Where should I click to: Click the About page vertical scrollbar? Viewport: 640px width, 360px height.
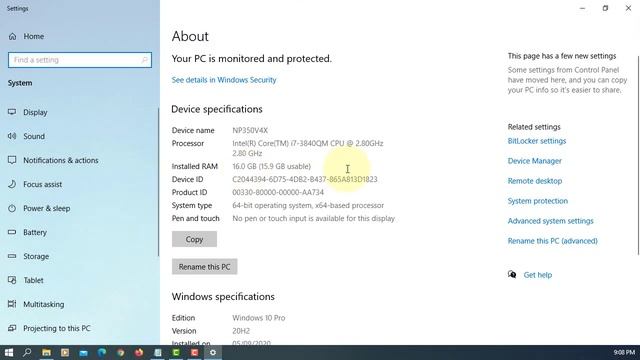tap(638, 155)
